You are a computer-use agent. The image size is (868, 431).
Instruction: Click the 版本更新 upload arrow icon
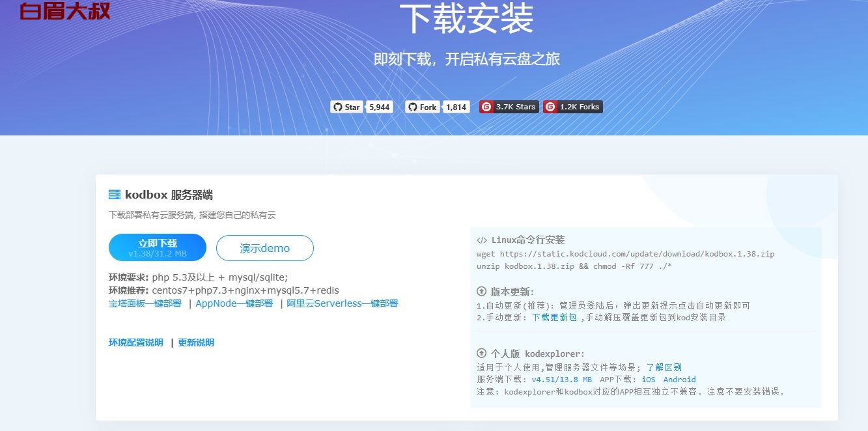click(482, 291)
